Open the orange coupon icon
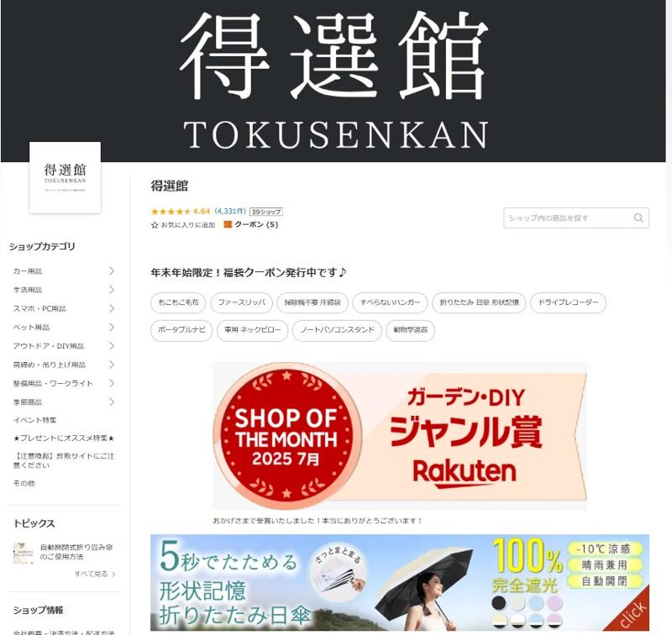The image size is (672, 635). tap(228, 224)
